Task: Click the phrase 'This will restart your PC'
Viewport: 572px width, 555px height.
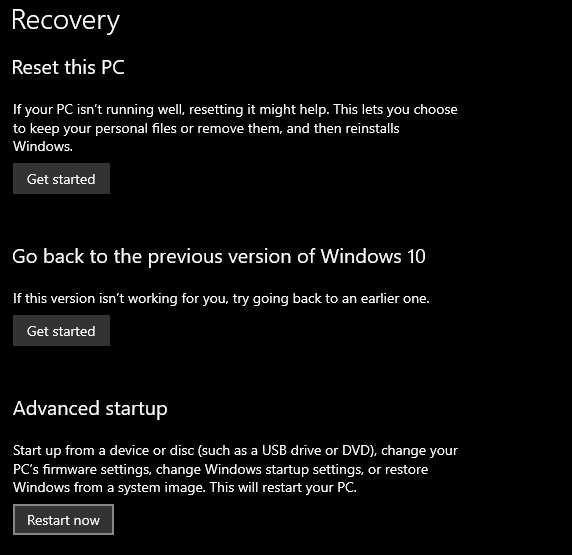Action: (283, 488)
